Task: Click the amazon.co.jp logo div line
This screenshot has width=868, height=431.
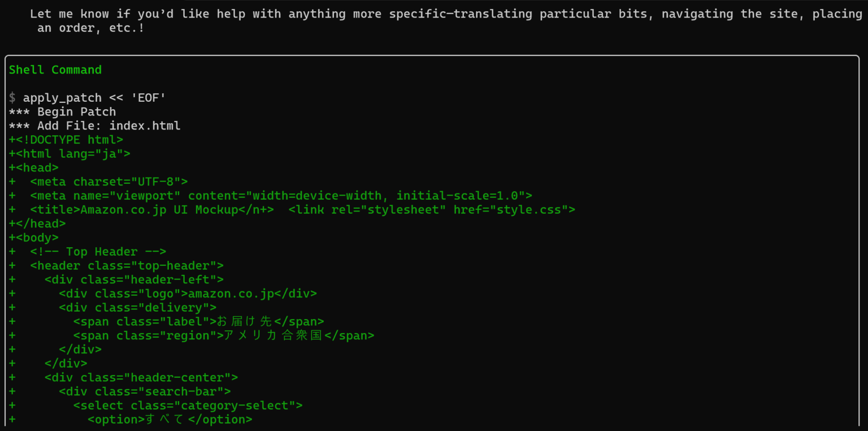Action: click(188, 294)
